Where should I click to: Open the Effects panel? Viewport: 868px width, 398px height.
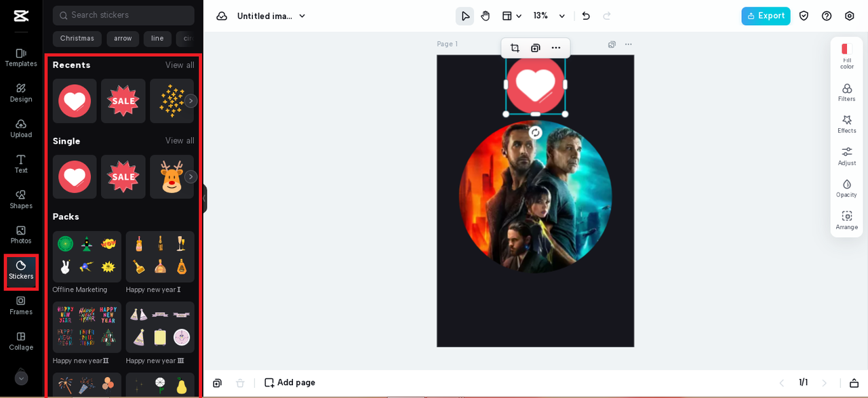click(x=846, y=125)
